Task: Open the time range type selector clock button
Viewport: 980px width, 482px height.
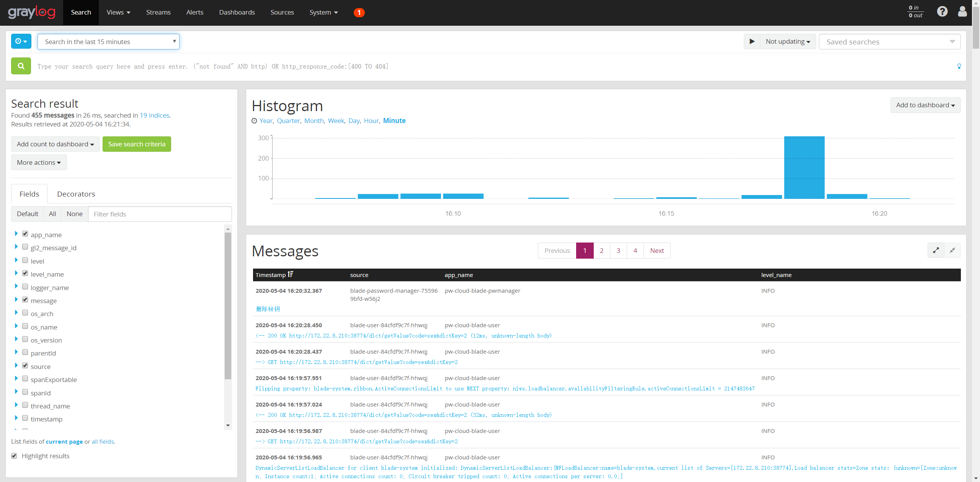Action: tap(21, 41)
